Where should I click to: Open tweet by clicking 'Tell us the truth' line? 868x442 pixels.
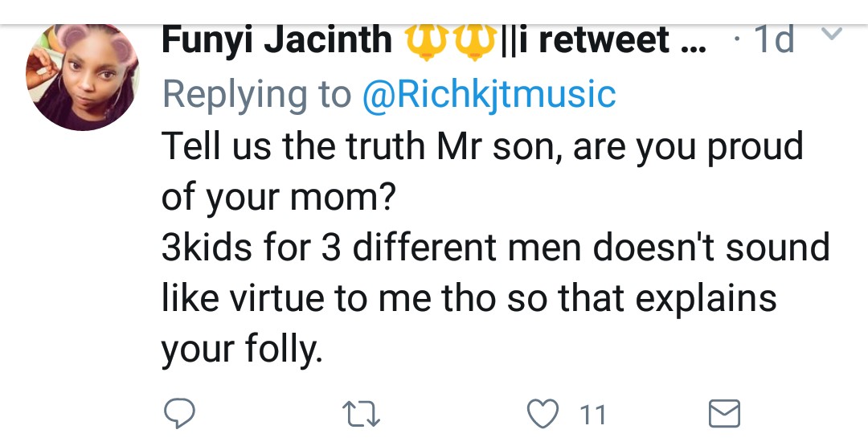tap(482, 147)
